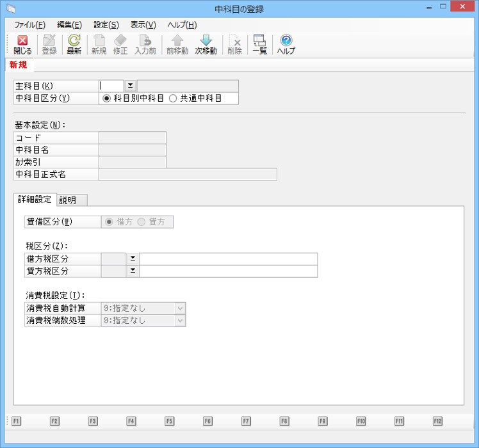
Task: Expand the 消費税自動計算 combo box
Action: tap(180, 308)
